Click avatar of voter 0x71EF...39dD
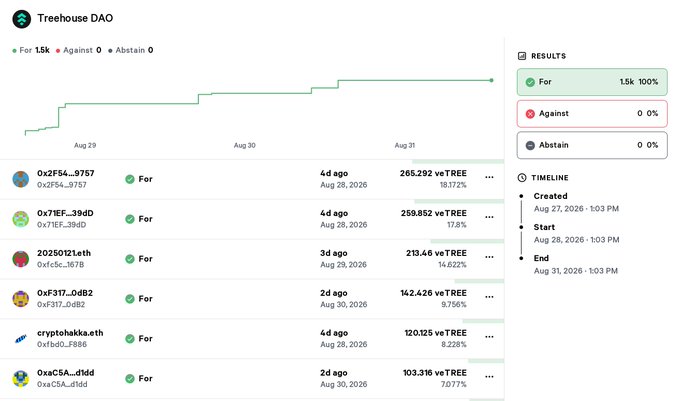680x401 pixels. coord(21,219)
